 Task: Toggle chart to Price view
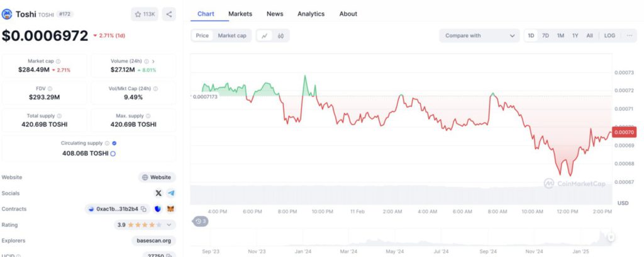click(202, 36)
